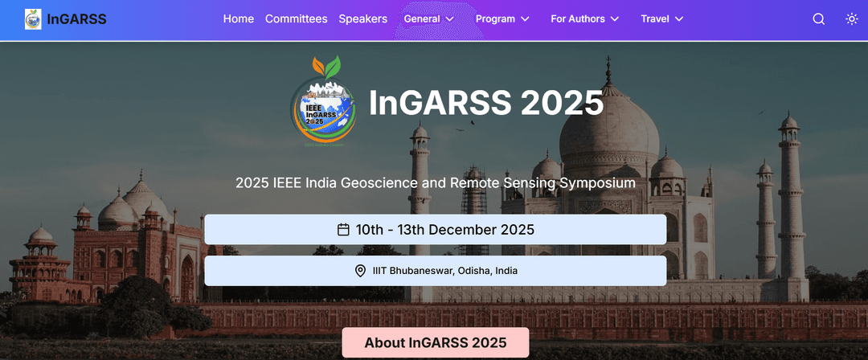Expand the For Authors dropdown menu
Image resolution: width=868 pixels, height=360 pixels.
584,18
